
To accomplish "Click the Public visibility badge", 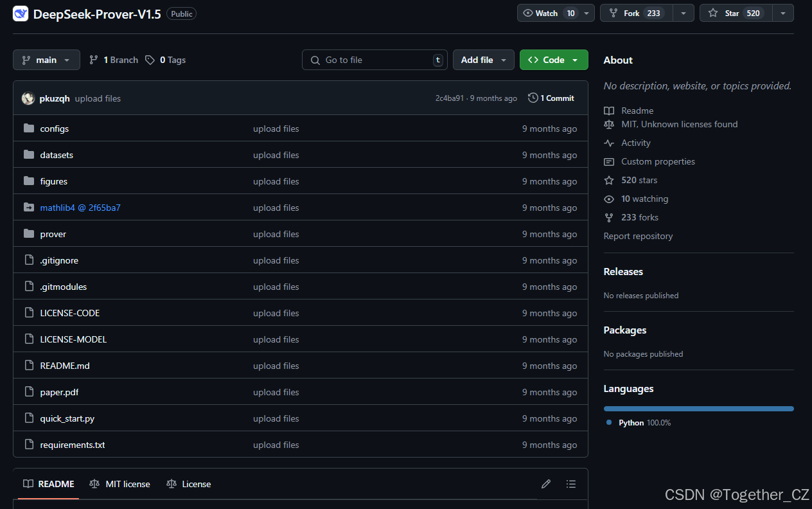I will pyautogui.click(x=182, y=13).
